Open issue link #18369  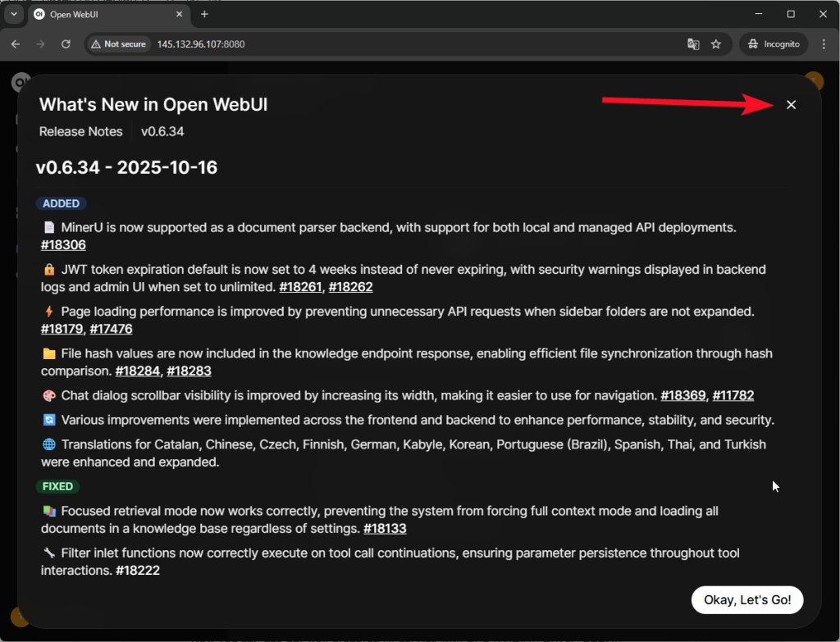click(682, 396)
